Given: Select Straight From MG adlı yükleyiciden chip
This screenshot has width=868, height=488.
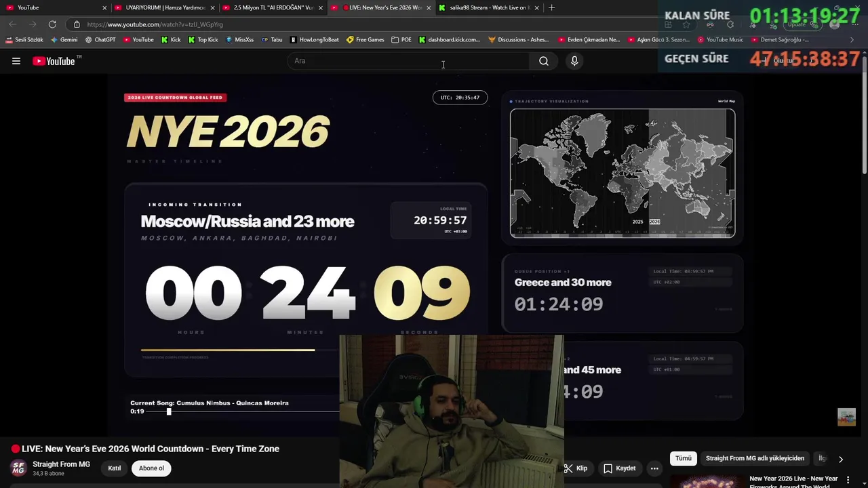Looking at the screenshot, I should coord(755,458).
